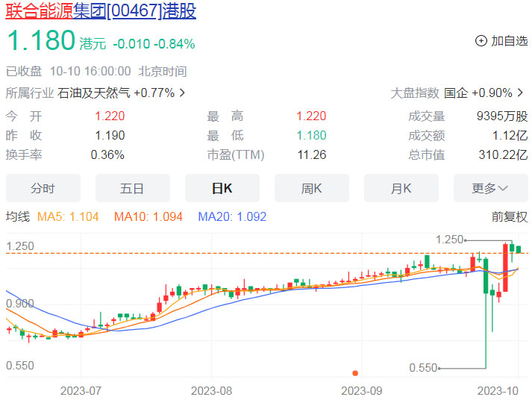Expand the 石油及天然气 industry chevron
Image resolution: width=532 pixels, height=400 pixels.
point(182,93)
